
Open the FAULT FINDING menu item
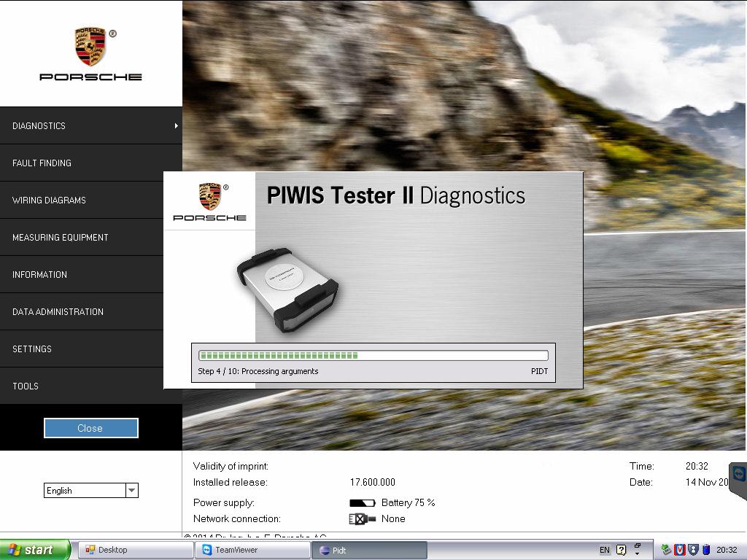tap(91, 163)
